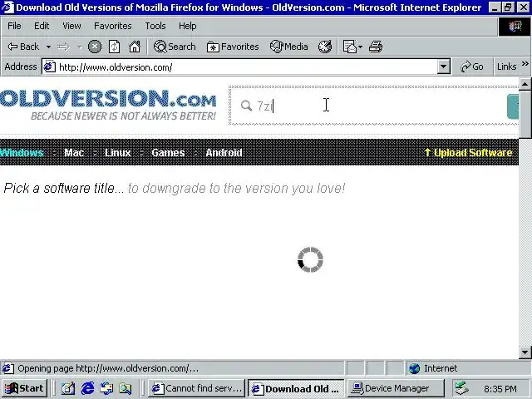The height and width of the screenshot is (399, 532).
Task: Click the first Quick Launch icon beside Start
Action: [x=68, y=388]
